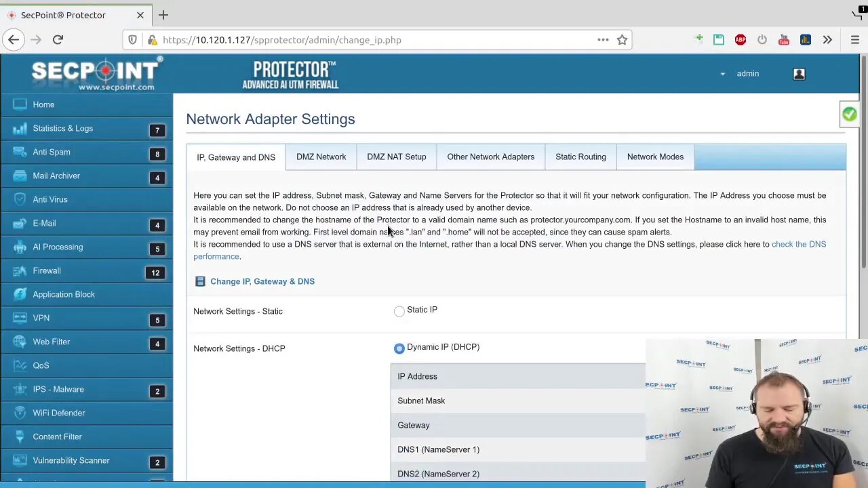
Task: Open the browser hamburger menu
Action: (855, 40)
